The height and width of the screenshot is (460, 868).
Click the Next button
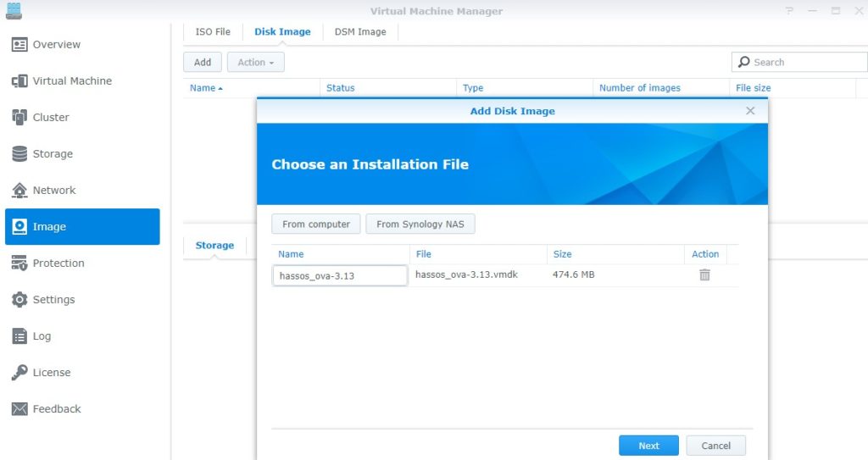coord(648,446)
